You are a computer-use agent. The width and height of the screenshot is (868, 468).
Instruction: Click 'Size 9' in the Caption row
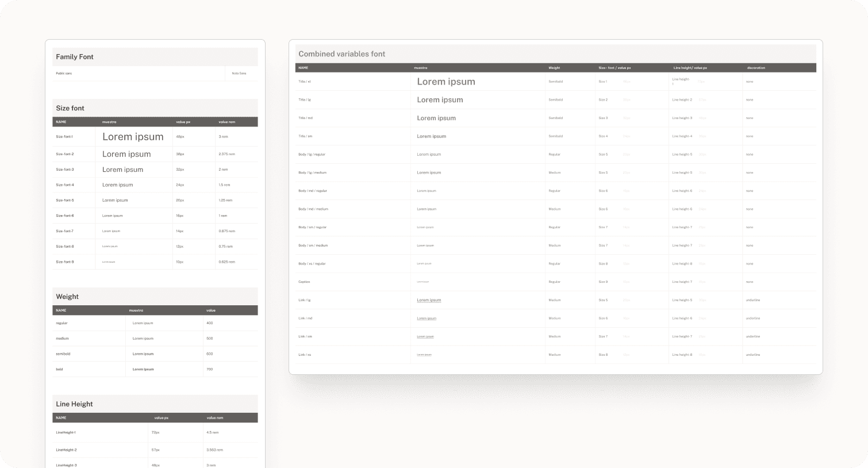pyautogui.click(x=603, y=282)
